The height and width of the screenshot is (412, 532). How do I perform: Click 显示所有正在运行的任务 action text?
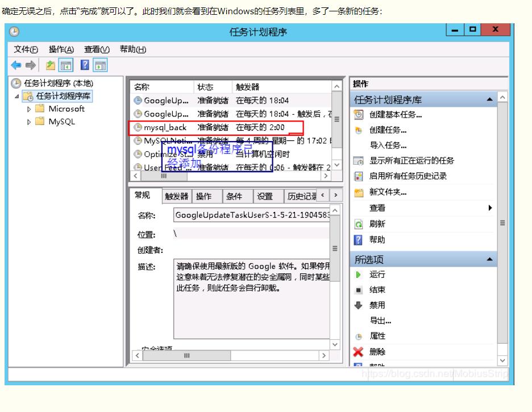click(412, 160)
